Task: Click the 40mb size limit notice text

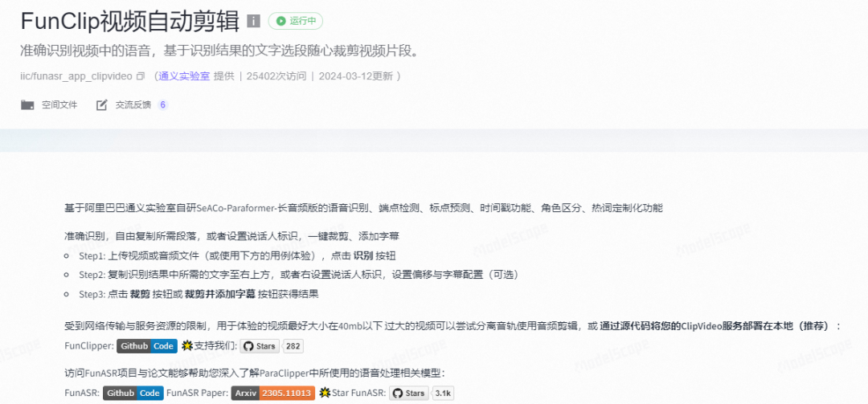Action: click(452, 326)
